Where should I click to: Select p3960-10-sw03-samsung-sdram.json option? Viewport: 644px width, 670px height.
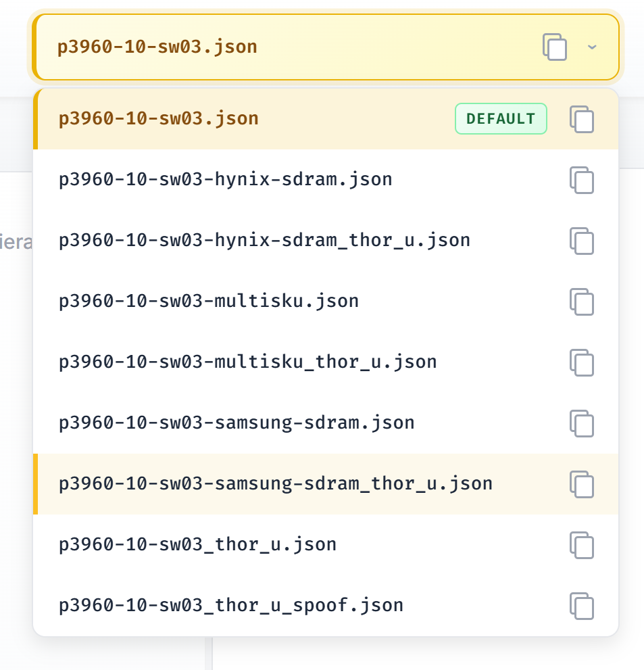point(326,423)
